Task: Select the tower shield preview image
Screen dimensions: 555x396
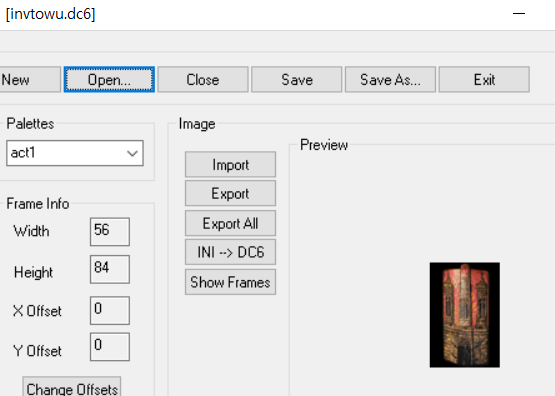Action: pyautogui.click(x=465, y=315)
